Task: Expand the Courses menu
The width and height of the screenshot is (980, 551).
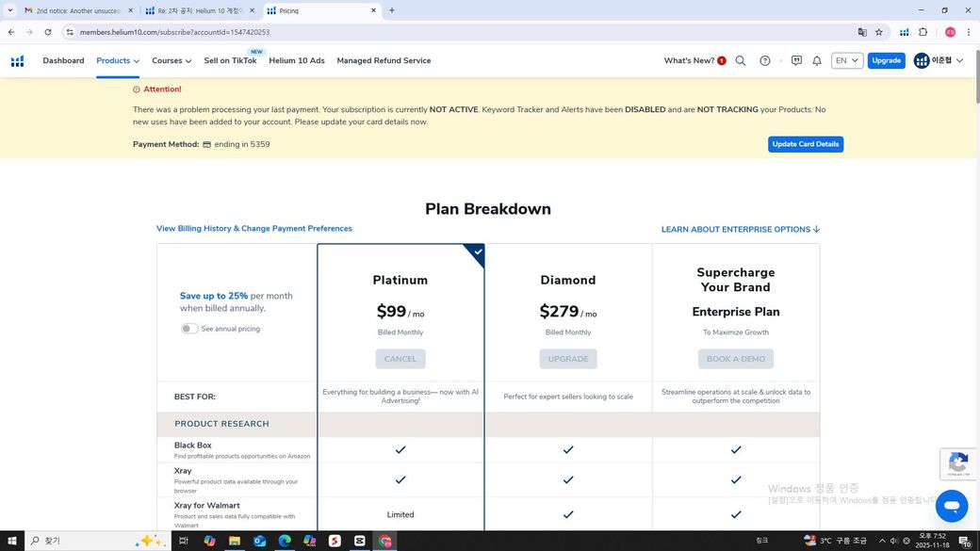Action: pos(171,60)
